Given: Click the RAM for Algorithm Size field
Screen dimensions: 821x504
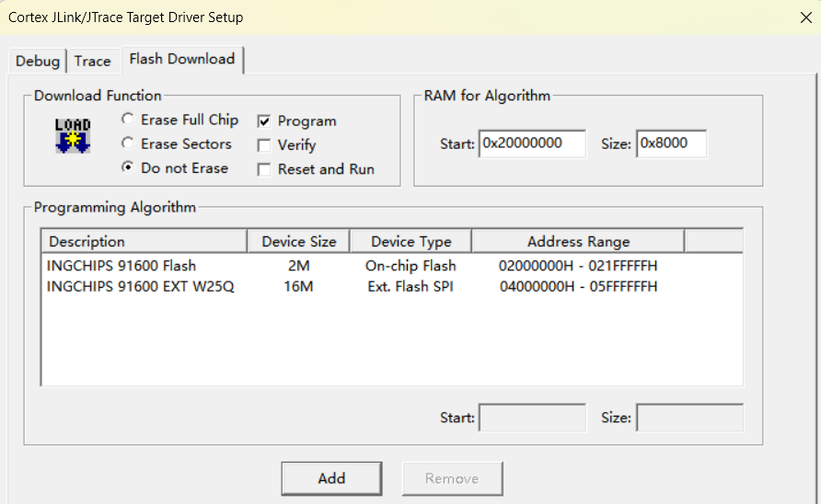Looking at the screenshot, I should [671, 143].
